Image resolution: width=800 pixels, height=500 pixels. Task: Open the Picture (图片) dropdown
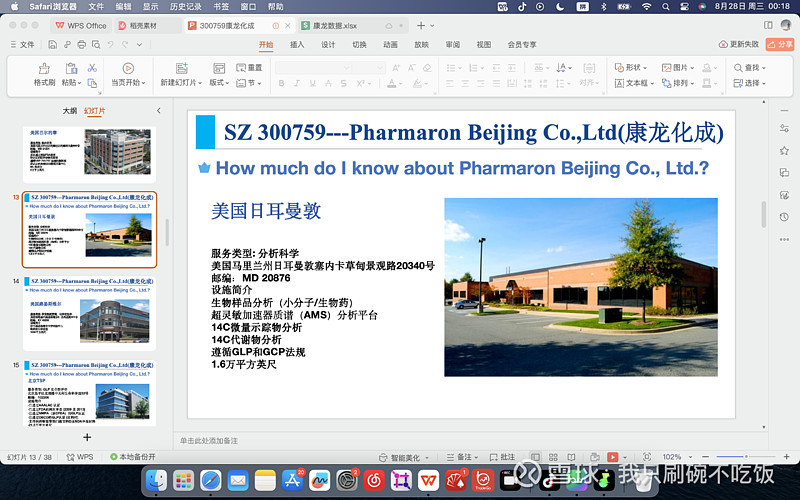(x=678, y=67)
